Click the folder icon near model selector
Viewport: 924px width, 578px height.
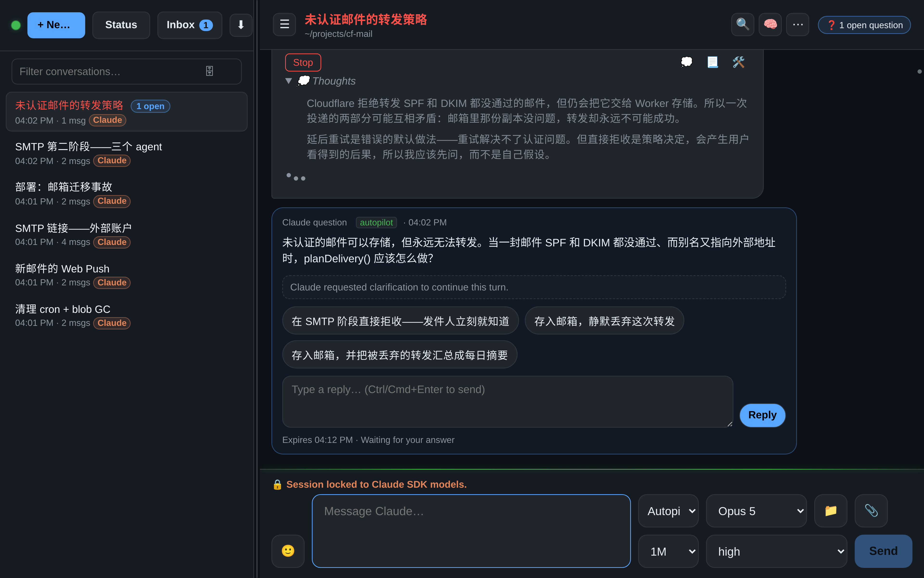pos(831,511)
